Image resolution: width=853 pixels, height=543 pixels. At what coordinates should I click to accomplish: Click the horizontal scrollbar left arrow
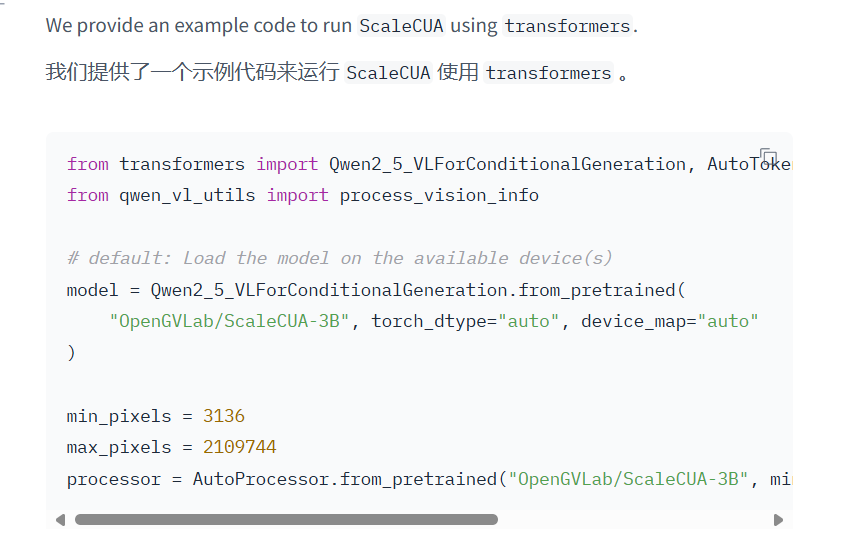(60, 520)
